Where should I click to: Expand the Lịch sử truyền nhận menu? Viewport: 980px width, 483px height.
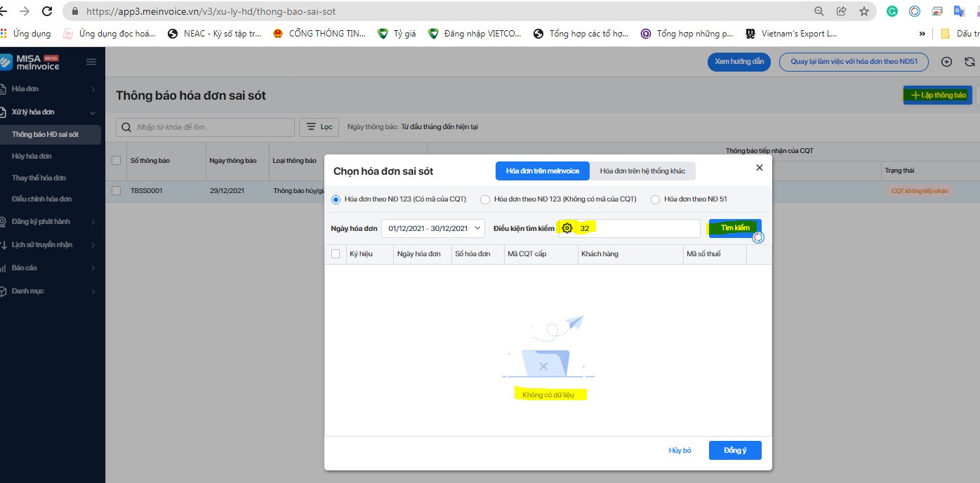tap(93, 245)
